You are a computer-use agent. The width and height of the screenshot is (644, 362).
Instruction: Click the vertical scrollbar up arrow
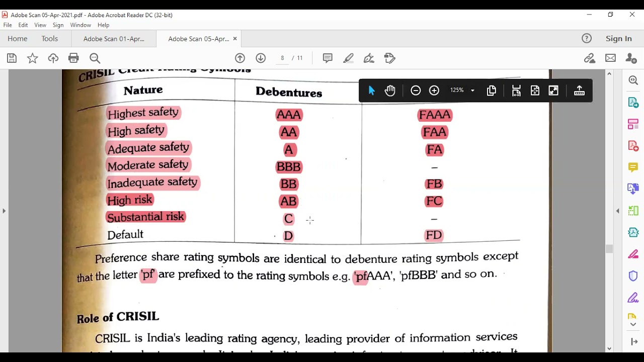click(x=609, y=74)
